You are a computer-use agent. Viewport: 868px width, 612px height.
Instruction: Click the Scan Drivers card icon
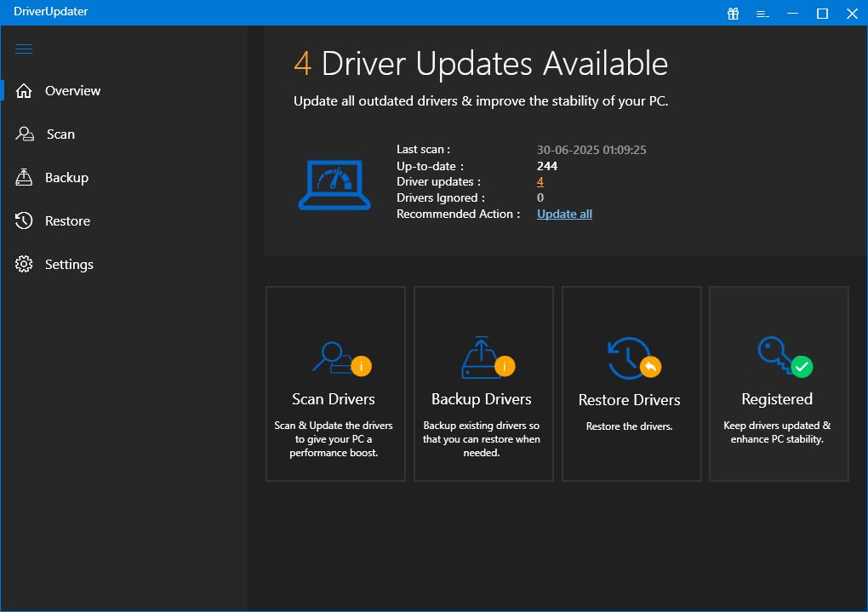click(342, 359)
